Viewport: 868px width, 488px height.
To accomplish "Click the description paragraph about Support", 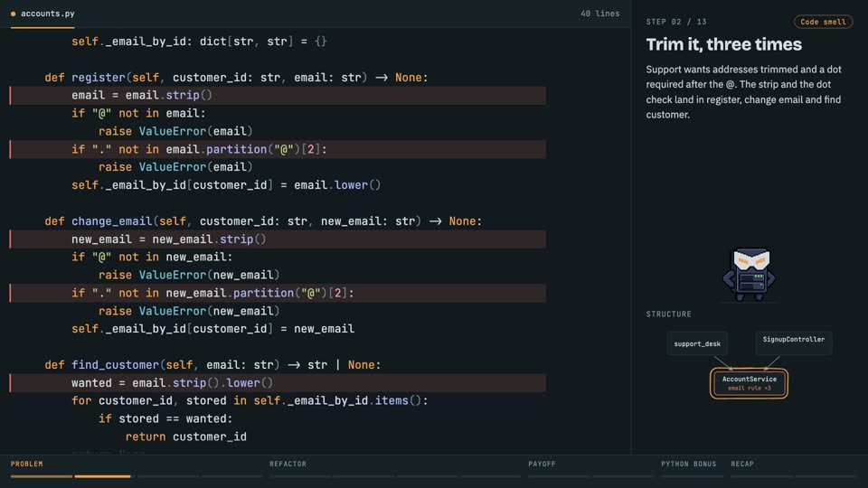I will (743, 92).
